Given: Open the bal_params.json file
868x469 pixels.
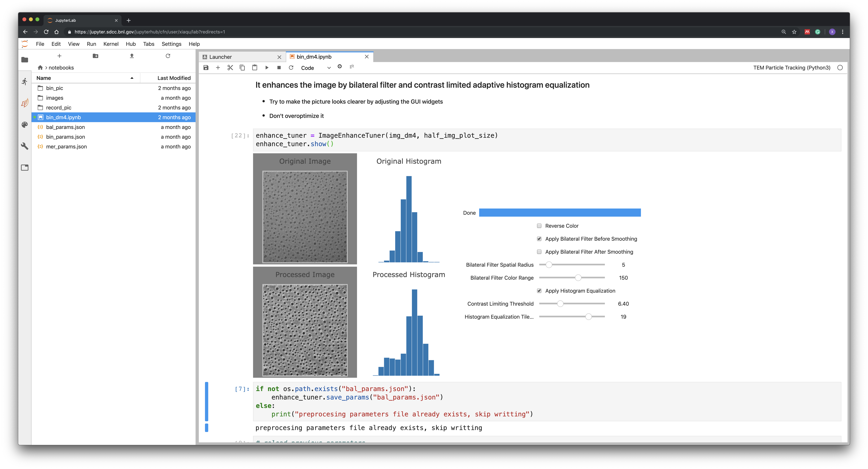Looking at the screenshot, I should 65,127.
